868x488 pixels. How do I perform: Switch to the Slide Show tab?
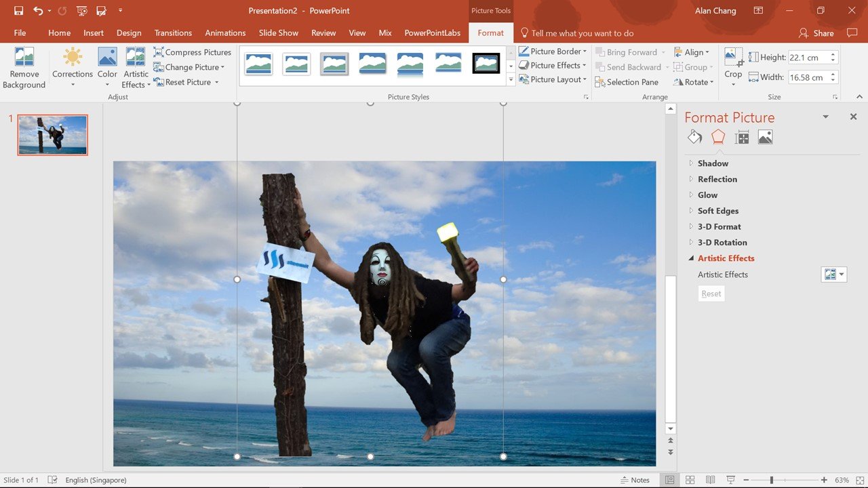[278, 33]
